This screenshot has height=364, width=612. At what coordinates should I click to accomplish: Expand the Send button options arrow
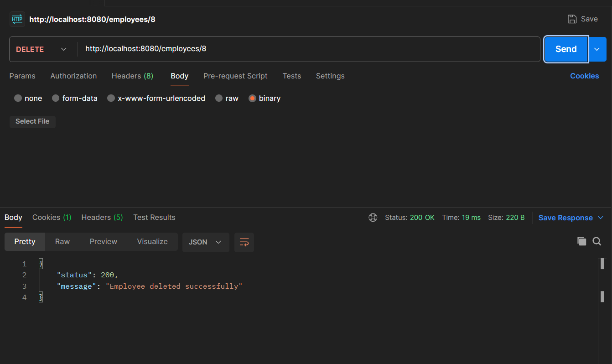(x=597, y=49)
